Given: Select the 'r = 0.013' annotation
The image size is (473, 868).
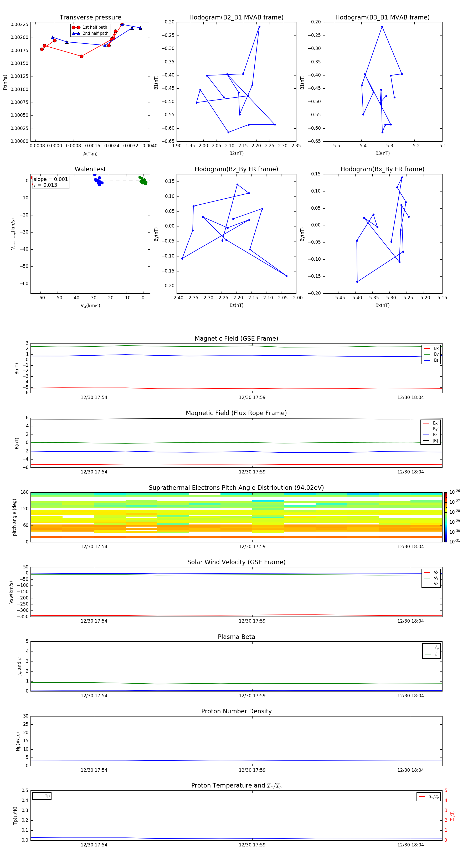Looking at the screenshot, I should pos(45,185).
